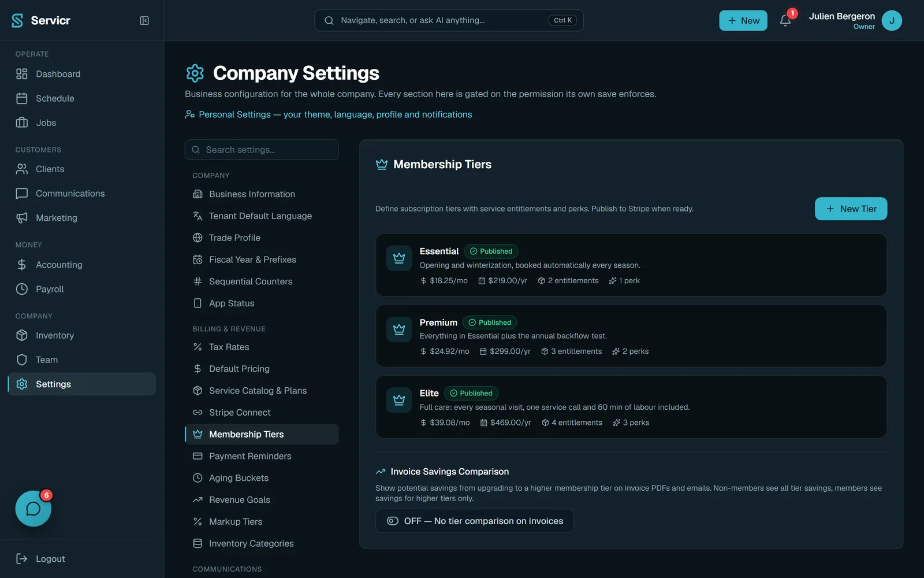Open the Essential tier crown icon
Screen dimensions: 924x578
399,258
